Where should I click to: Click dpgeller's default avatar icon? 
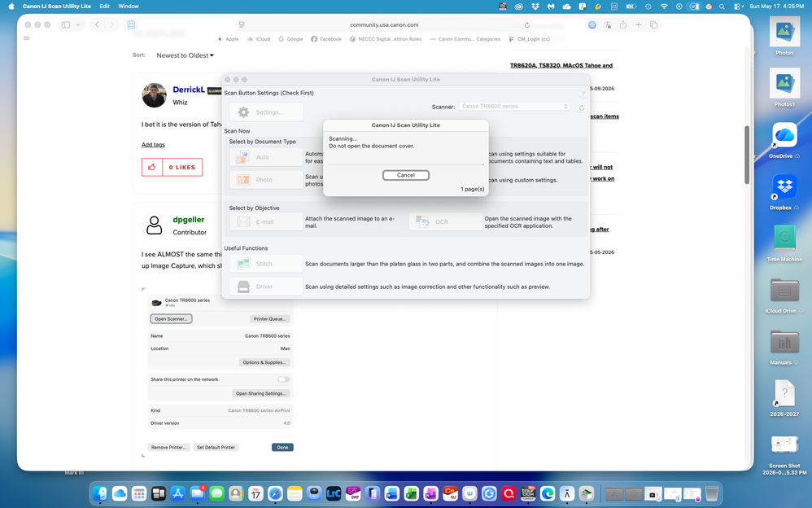[x=155, y=226]
